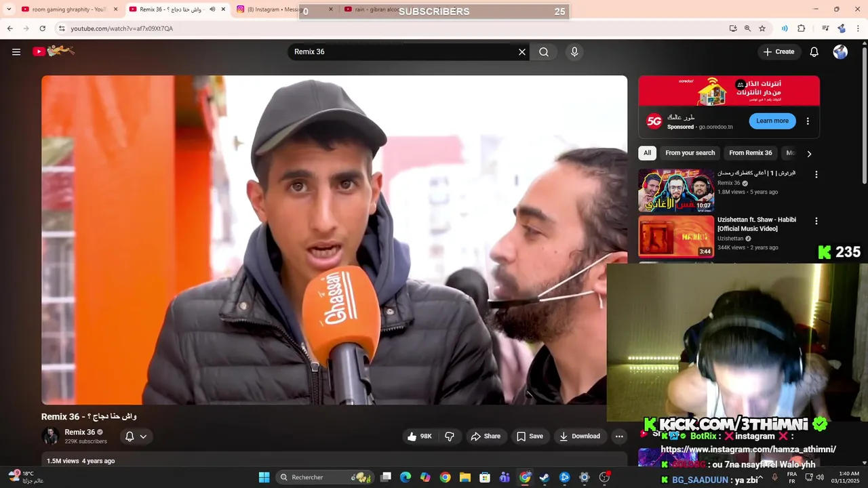The image size is (868, 488).
Task: Open options for the sponsored Ooredoo ad
Action: coord(808,121)
